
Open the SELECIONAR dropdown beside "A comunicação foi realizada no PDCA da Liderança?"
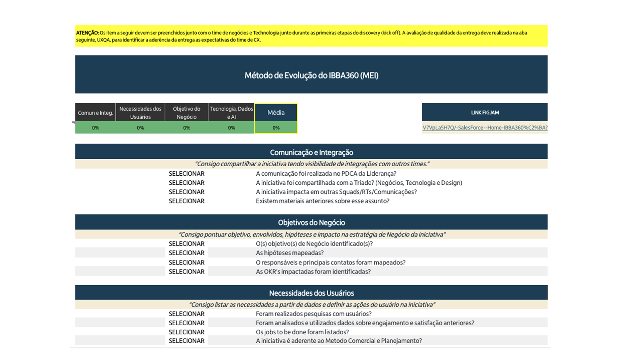(187, 173)
